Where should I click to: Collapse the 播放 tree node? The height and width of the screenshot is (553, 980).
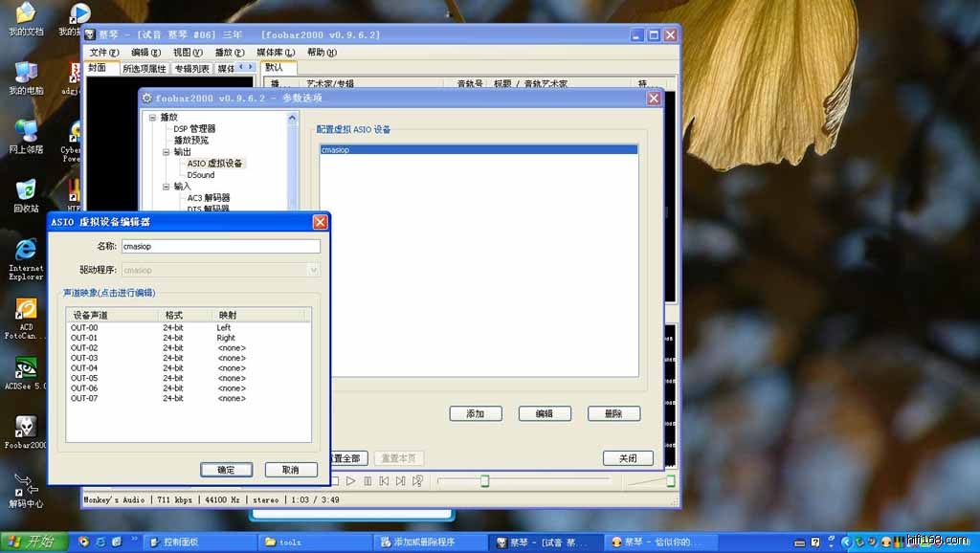(151, 118)
